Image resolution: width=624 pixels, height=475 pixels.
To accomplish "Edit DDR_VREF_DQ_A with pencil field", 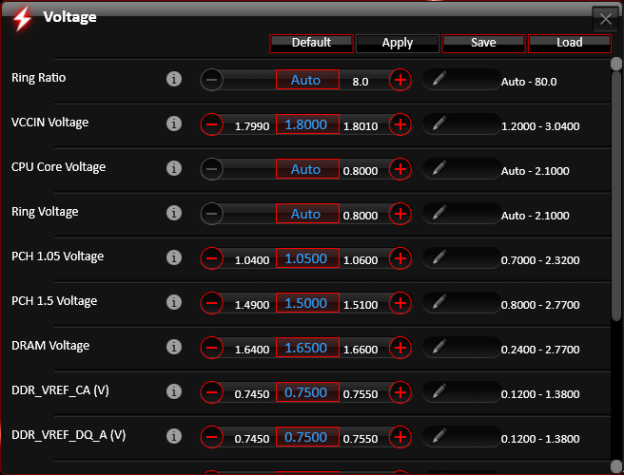I will [x=461, y=436].
